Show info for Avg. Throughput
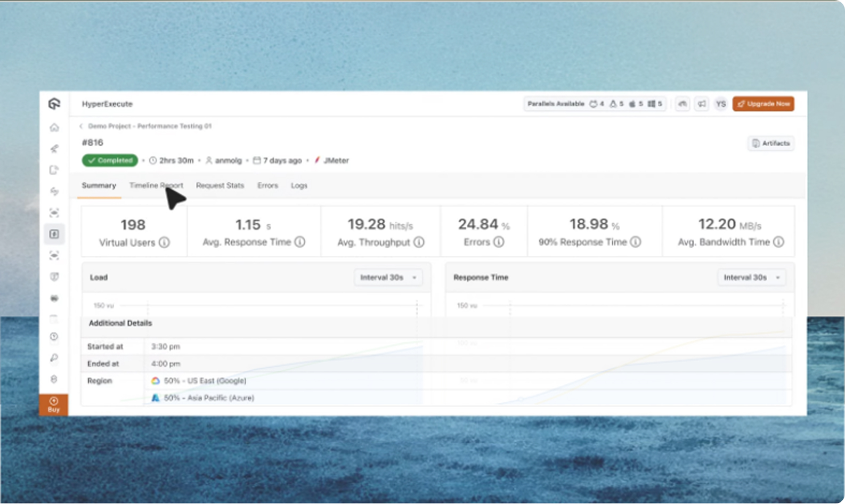The width and height of the screenshot is (845, 504). click(419, 242)
